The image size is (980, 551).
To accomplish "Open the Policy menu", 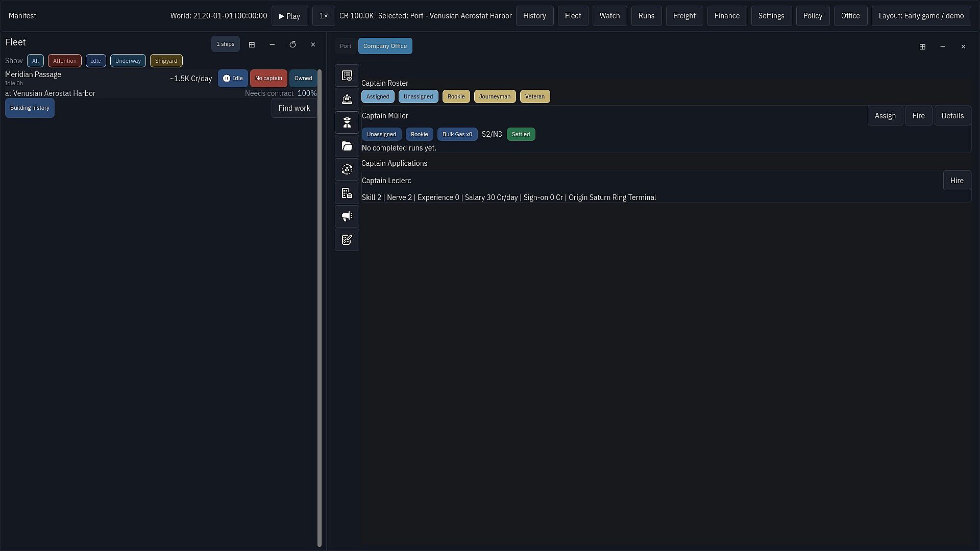I will [813, 16].
